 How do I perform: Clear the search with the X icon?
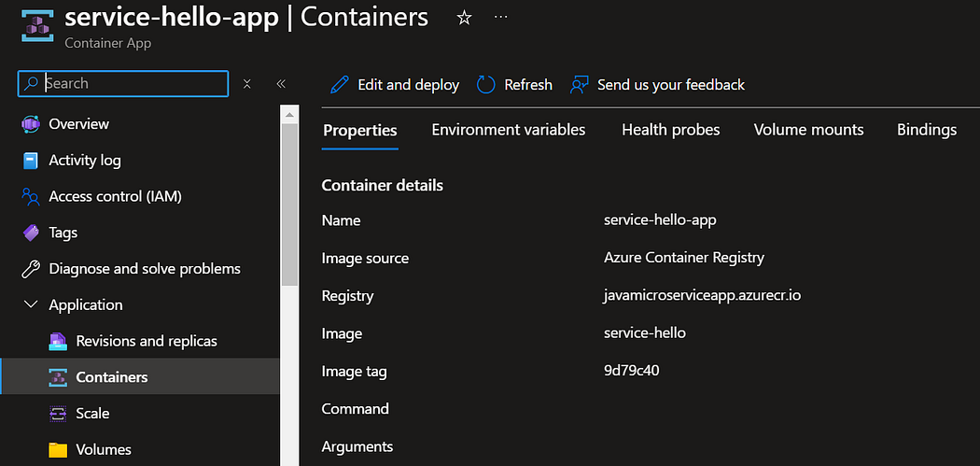click(247, 84)
